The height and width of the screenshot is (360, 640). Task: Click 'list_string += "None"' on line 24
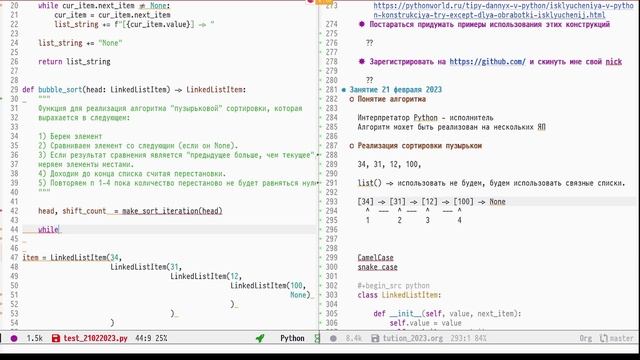point(80,43)
